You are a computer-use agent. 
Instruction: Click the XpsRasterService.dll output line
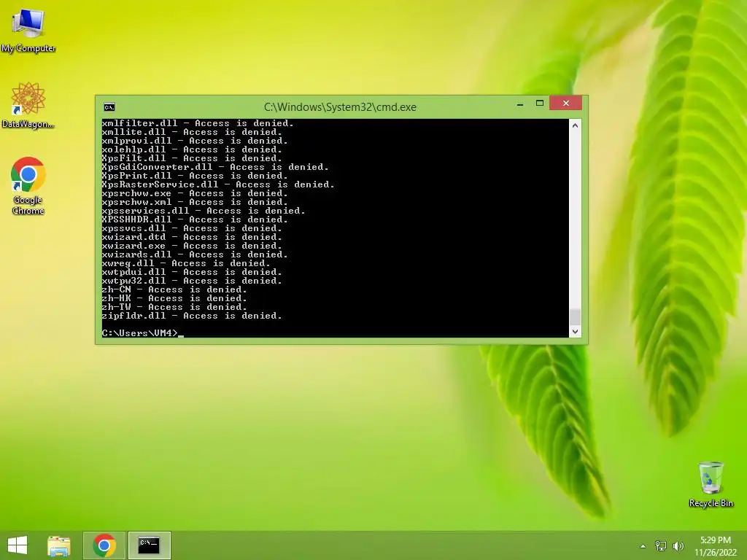click(218, 184)
